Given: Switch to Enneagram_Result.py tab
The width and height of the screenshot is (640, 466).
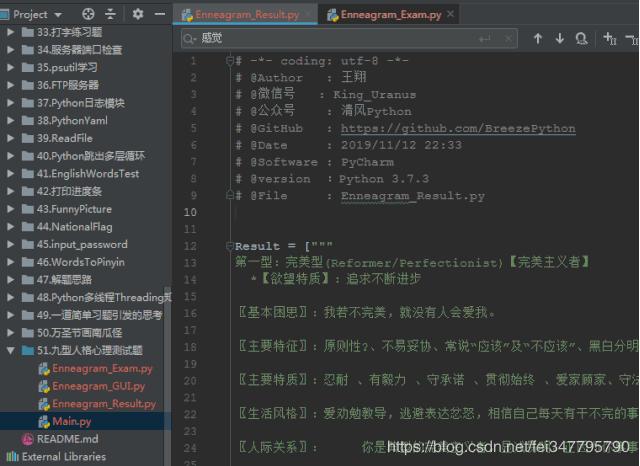Looking at the screenshot, I should pyautogui.click(x=247, y=15).
